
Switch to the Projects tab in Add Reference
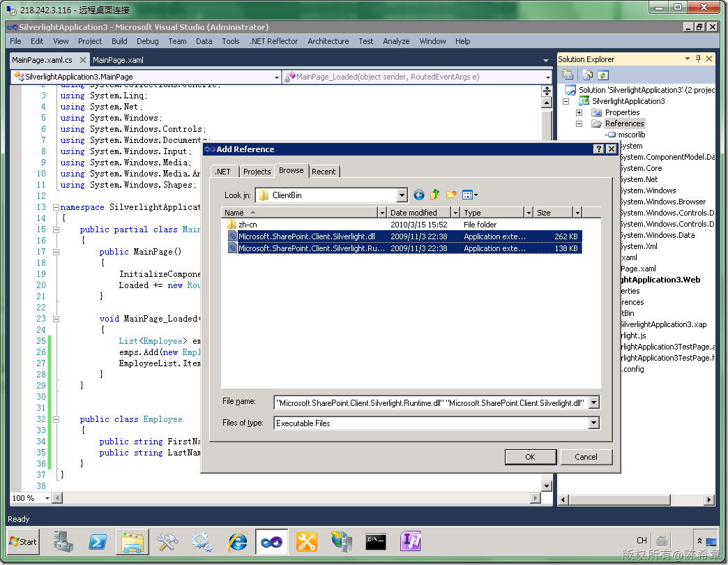(257, 172)
